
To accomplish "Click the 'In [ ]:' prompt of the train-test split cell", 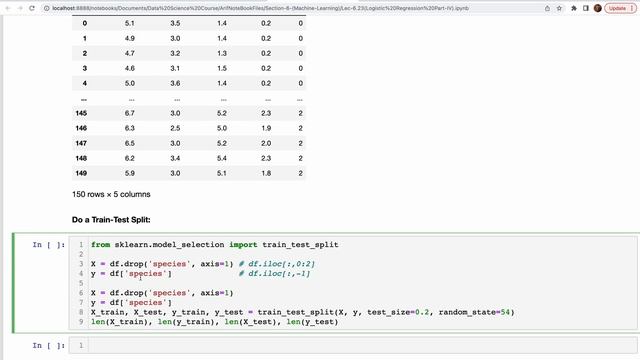I will click(49, 245).
